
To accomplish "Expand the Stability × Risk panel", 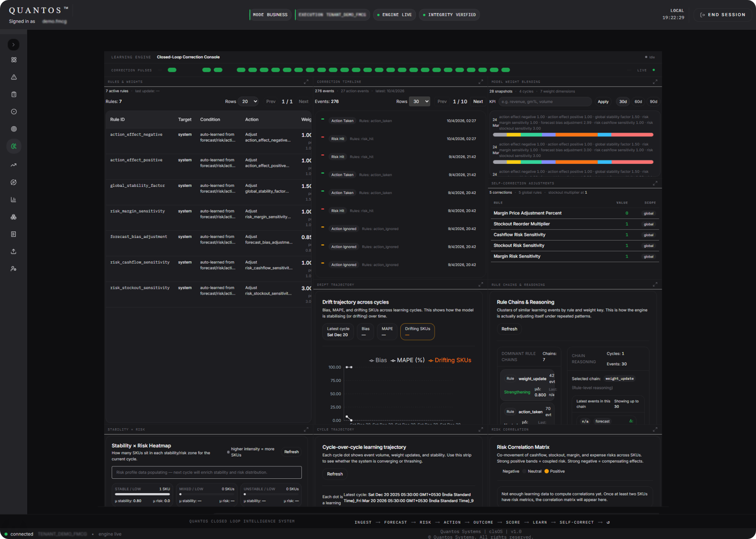I will tap(306, 429).
